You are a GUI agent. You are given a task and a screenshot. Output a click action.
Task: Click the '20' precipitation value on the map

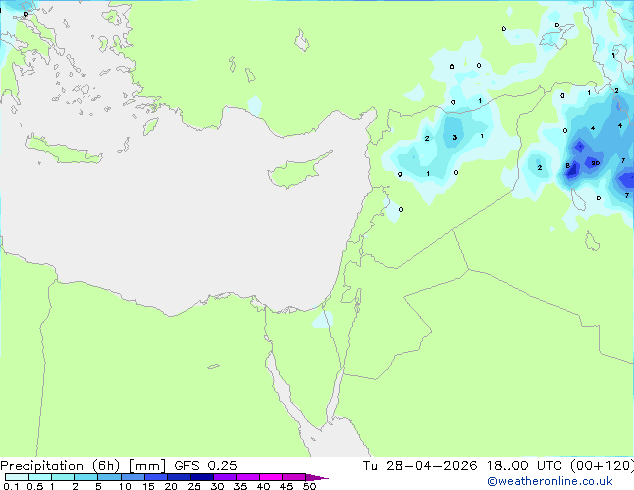click(x=596, y=163)
